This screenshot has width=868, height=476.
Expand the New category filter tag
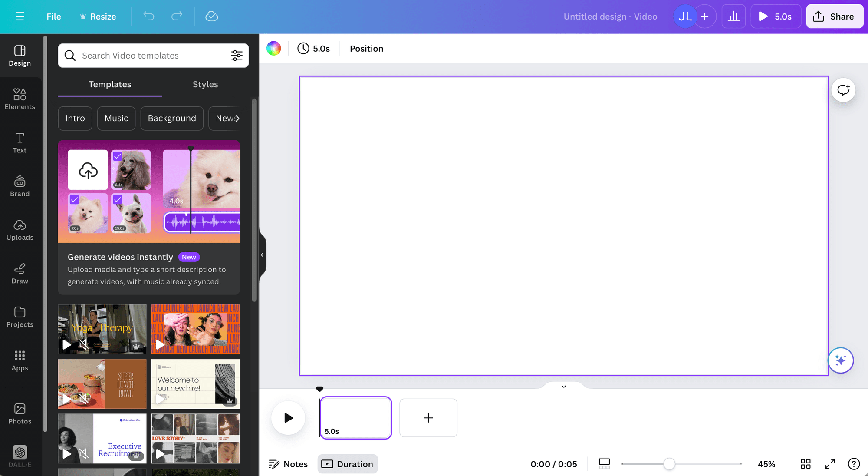[x=227, y=118]
